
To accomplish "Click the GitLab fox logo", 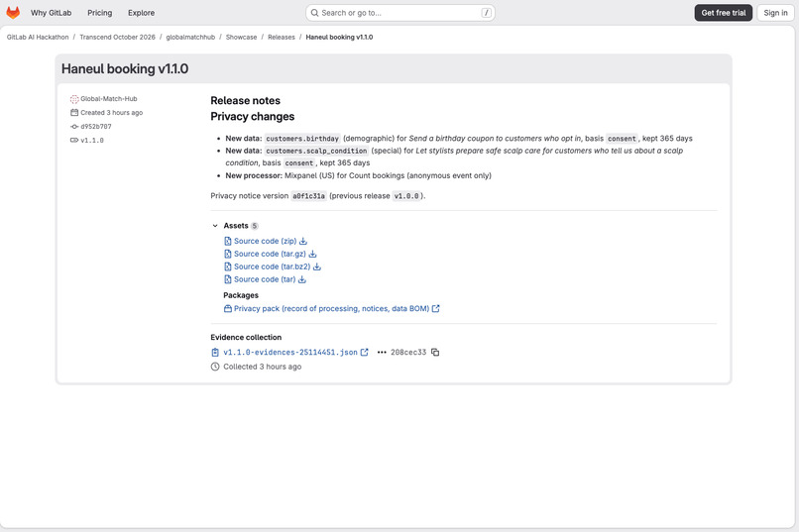I will coord(13,13).
